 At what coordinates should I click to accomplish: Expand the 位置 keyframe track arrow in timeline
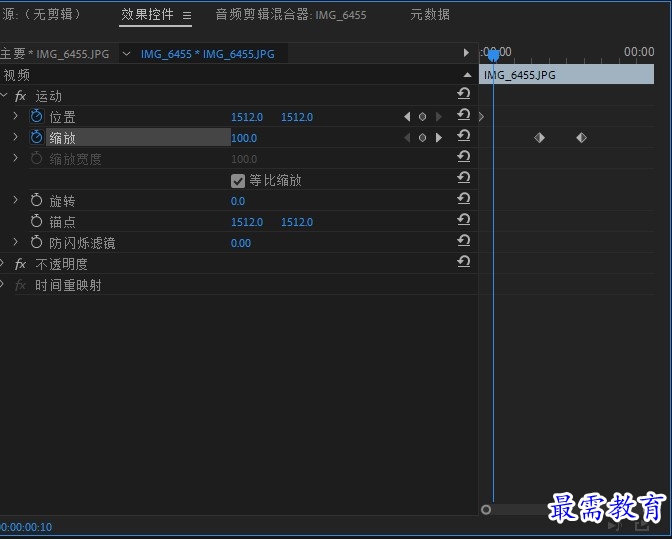tap(482, 117)
